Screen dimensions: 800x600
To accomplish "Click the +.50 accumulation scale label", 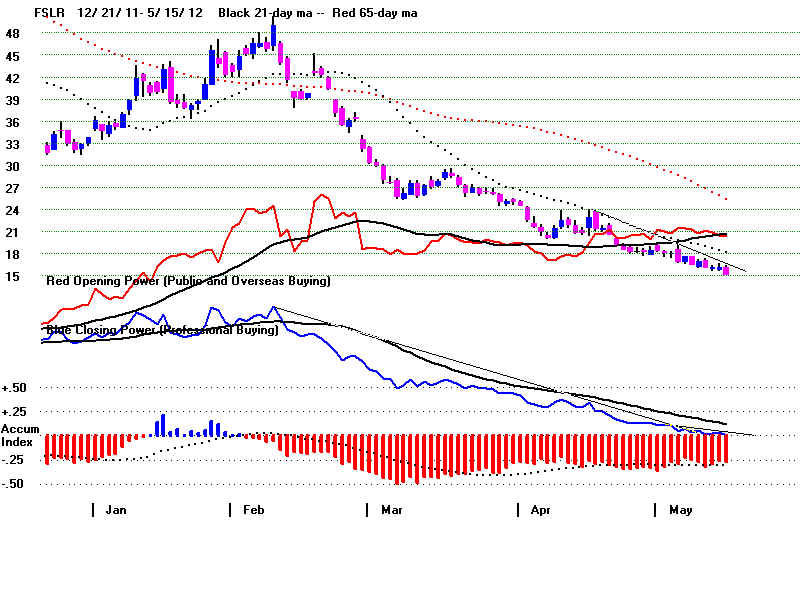I will 14,388.
